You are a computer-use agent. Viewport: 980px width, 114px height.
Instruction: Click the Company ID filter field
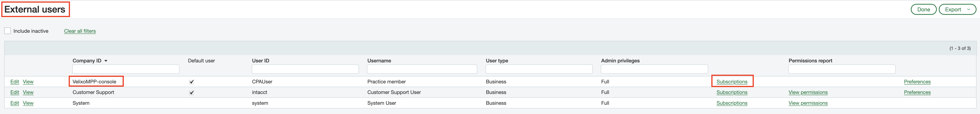click(125, 69)
